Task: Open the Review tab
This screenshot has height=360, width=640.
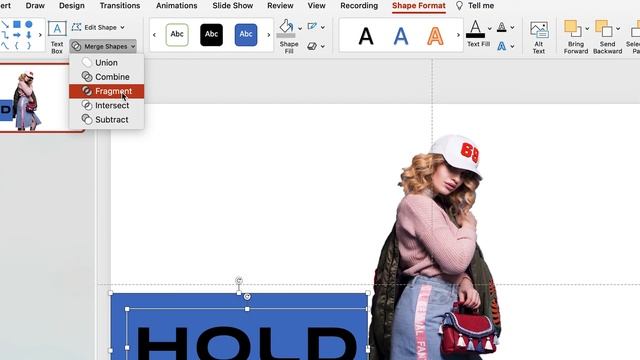Action: [x=280, y=6]
